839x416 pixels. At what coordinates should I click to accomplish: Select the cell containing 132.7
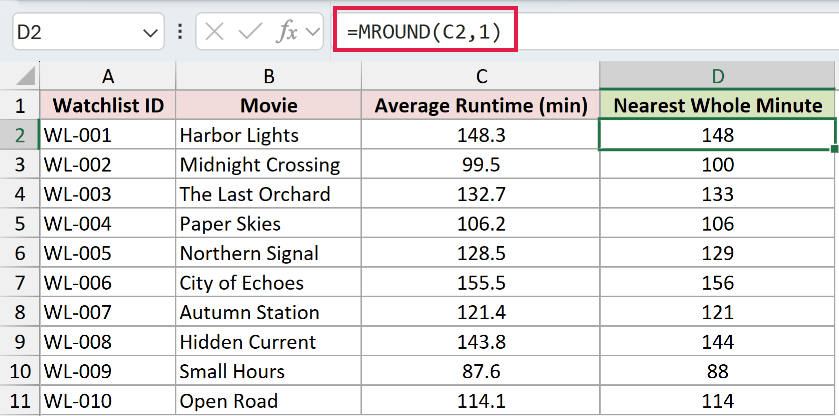point(481,194)
